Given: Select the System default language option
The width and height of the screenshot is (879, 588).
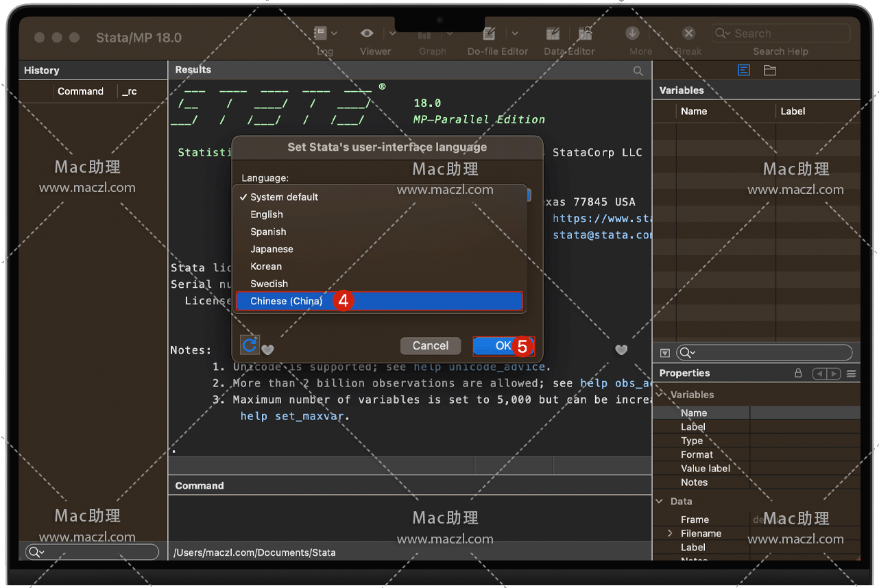Looking at the screenshot, I should [x=284, y=197].
